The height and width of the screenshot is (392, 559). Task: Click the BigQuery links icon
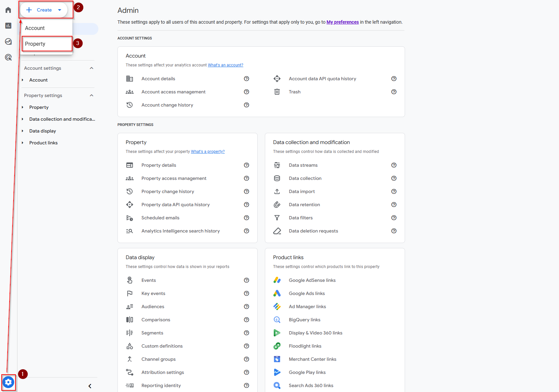click(x=277, y=320)
